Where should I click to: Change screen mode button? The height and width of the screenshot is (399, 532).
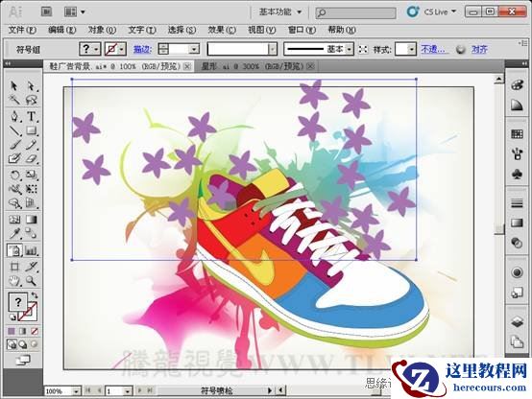pyautogui.click(x=23, y=361)
